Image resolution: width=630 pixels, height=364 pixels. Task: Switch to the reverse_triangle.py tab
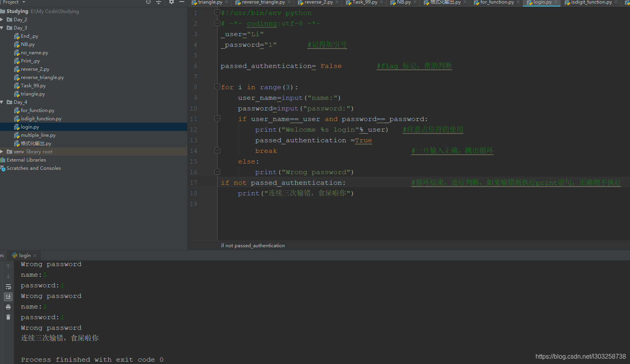(x=263, y=2)
